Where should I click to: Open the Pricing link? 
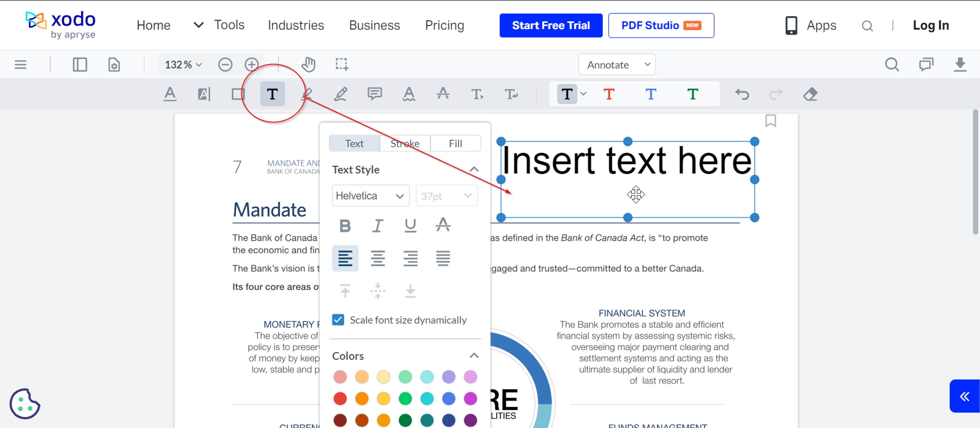[x=444, y=26]
